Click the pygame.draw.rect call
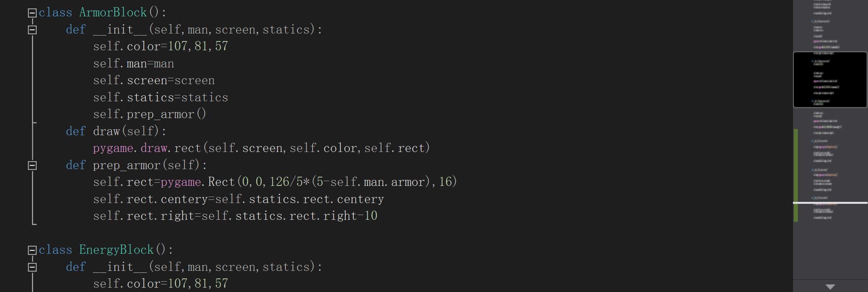This screenshot has width=868, height=292. click(261, 148)
